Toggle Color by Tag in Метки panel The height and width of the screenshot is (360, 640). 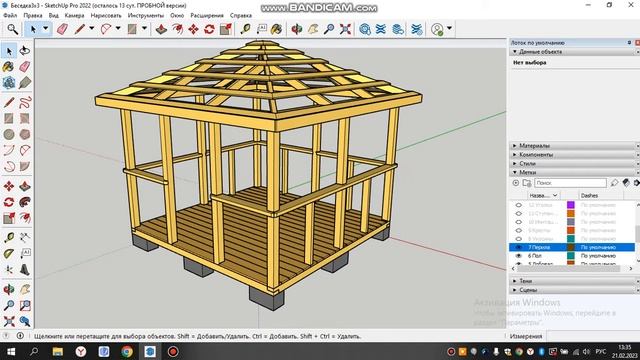pos(626,183)
